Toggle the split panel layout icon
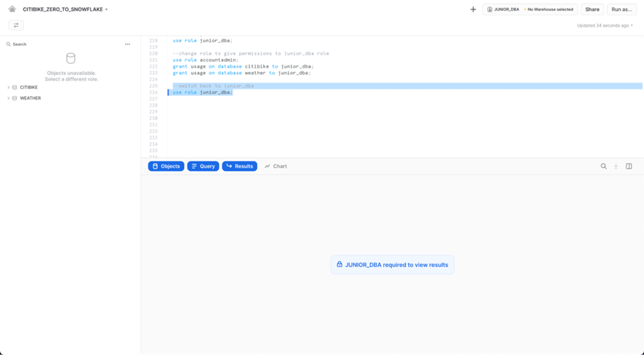 tap(629, 167)
